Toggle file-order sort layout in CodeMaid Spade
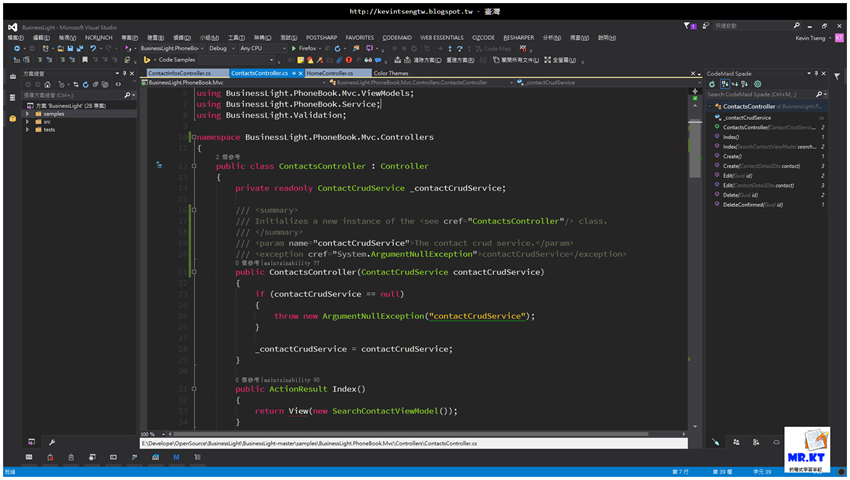Screen dimensions: 850x480 725,84
